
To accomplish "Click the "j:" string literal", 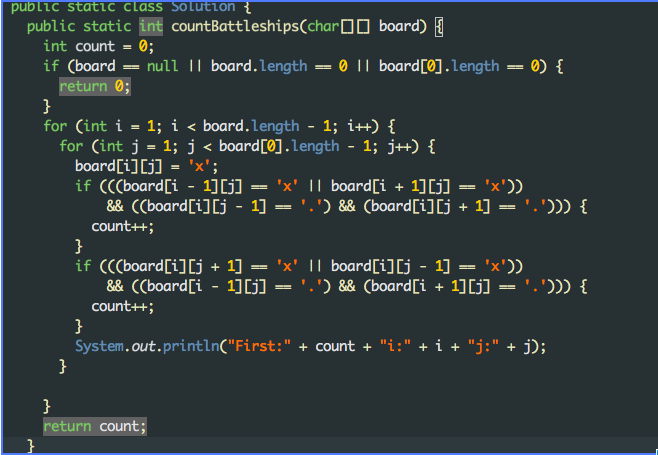I will [483, 346].
